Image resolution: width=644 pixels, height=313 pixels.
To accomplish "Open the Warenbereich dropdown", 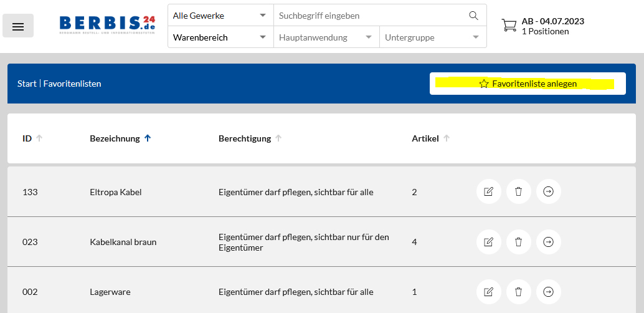I will [x=220, y=37].
